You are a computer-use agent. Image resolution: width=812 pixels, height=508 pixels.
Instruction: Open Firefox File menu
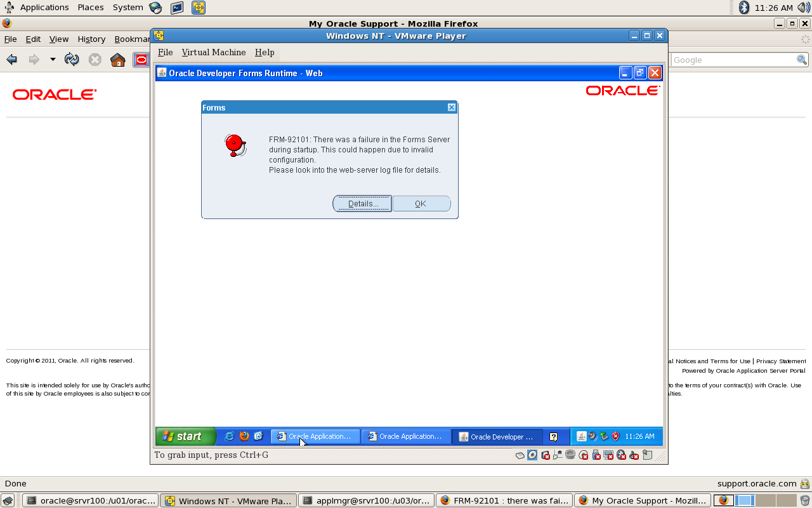[x=11, y=39]
